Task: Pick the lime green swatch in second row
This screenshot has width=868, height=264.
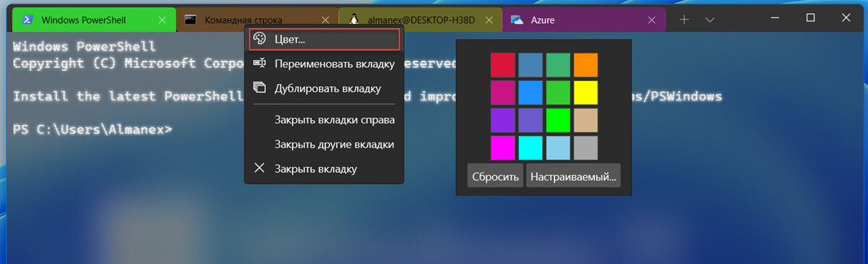Action: coord(558,93)
